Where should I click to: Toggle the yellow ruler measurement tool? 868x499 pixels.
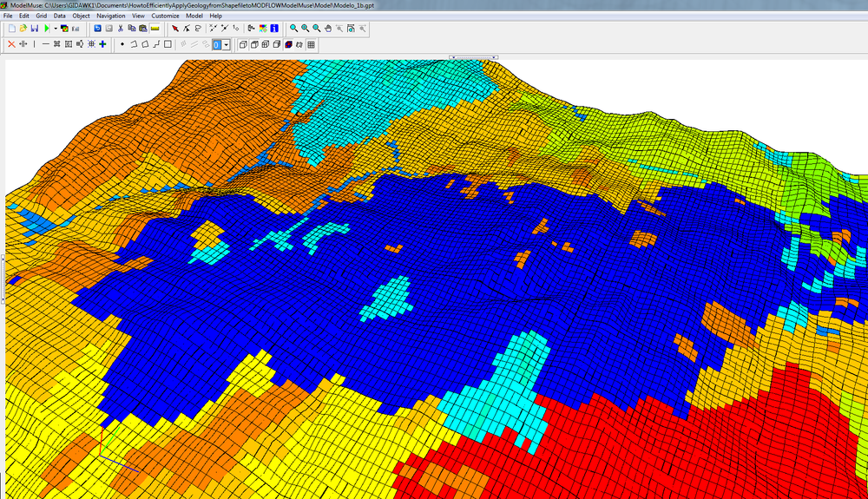click(155, 28)
